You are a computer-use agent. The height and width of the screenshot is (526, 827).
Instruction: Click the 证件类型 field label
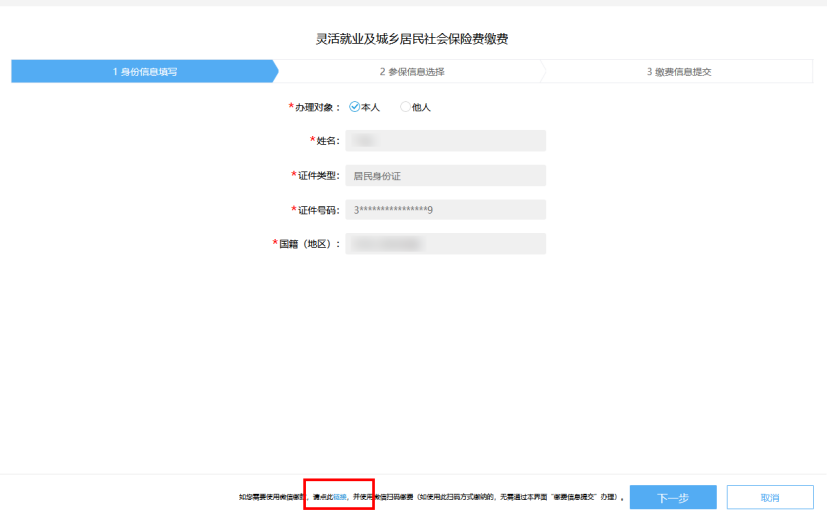coord(318,176)
